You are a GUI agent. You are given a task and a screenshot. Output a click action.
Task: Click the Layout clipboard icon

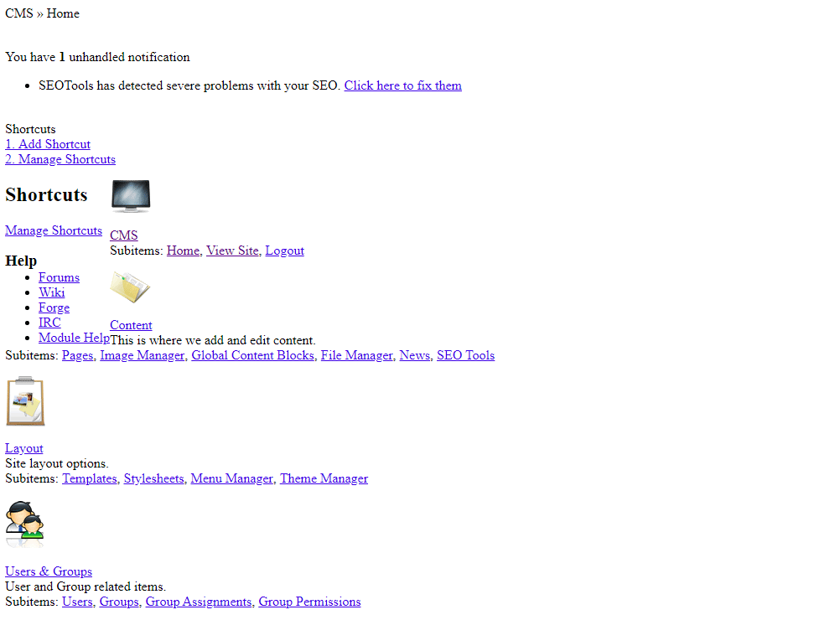coord(25,401)
